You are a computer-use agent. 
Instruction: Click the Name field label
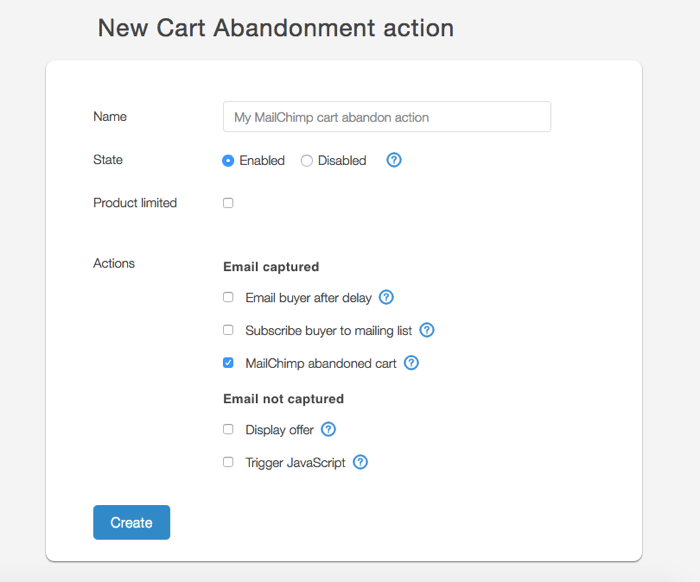(110, 116)
